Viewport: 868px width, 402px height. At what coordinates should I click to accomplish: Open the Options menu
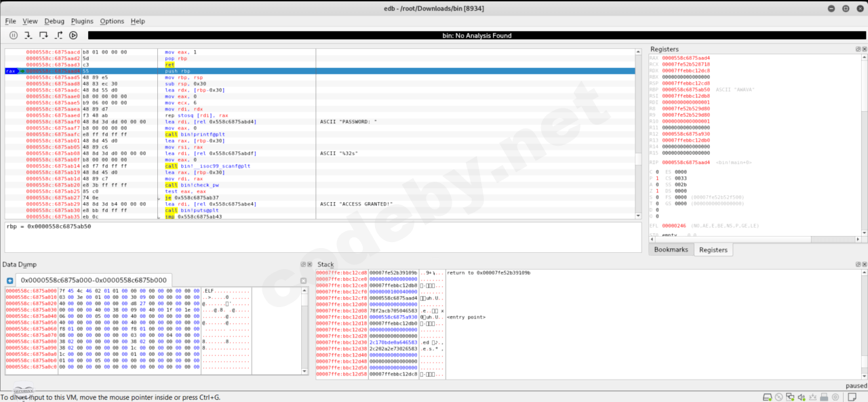(x=112, y=21)
